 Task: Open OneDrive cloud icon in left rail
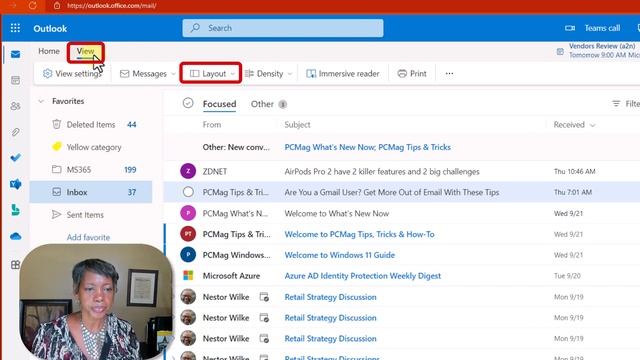pyautogui.click(x=16, y=236)
